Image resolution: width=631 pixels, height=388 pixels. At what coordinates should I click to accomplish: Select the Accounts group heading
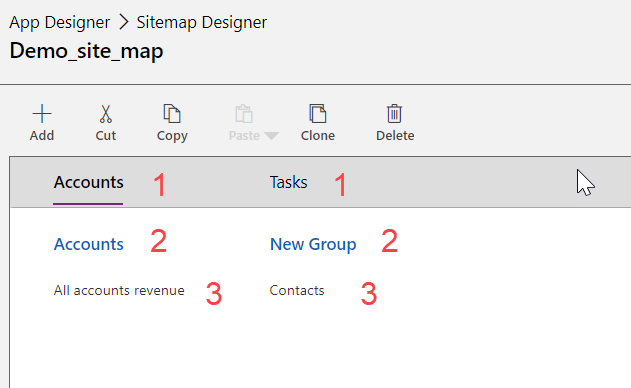click(89, 244)
